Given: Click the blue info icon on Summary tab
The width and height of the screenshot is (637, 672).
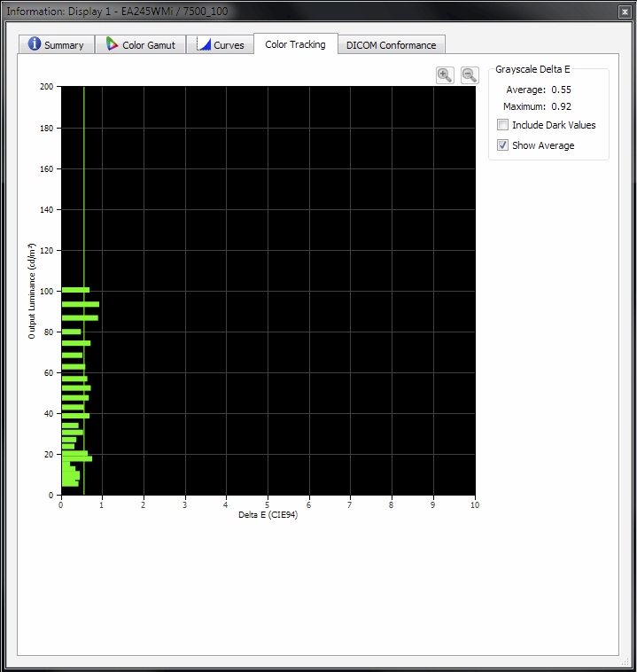Looking at the screenshot, I should point(35,43).
